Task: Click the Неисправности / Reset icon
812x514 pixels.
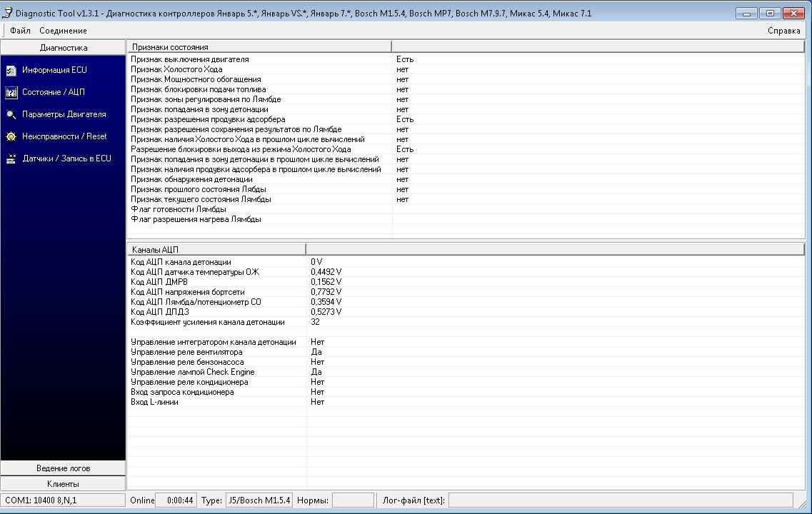Action: click(11, 136)
